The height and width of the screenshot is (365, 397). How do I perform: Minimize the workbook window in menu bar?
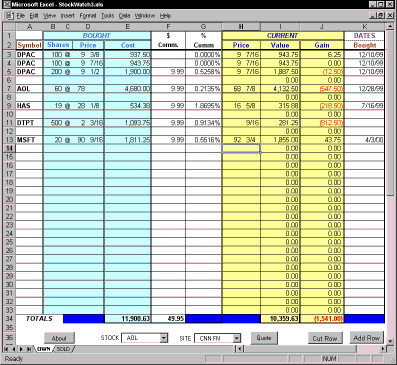[374, 15]
